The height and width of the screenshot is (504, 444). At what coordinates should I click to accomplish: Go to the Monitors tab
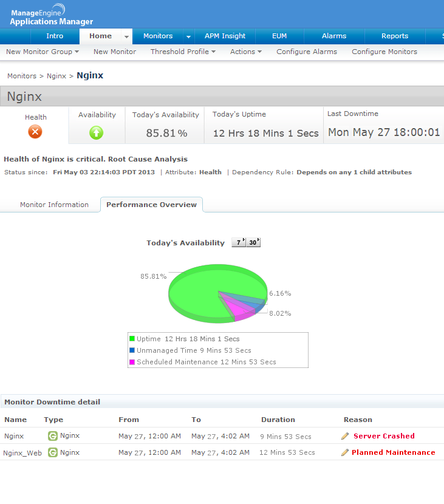158,36
